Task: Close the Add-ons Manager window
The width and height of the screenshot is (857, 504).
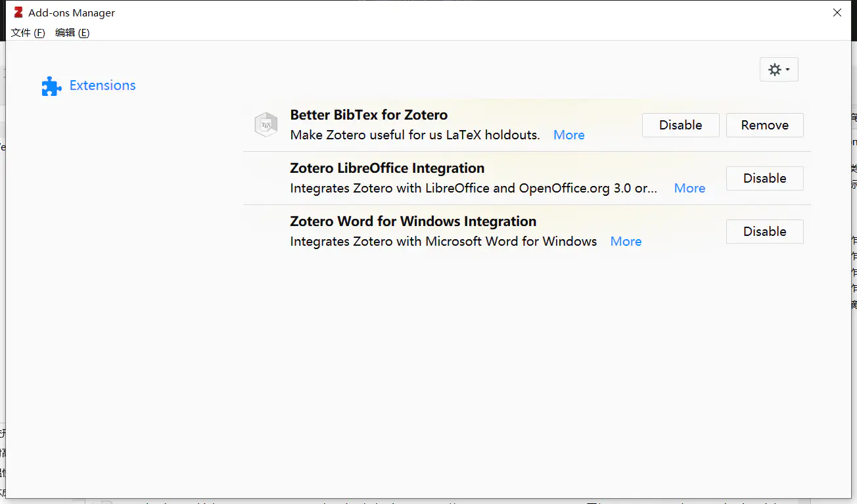Action: (x=837, y=12)
